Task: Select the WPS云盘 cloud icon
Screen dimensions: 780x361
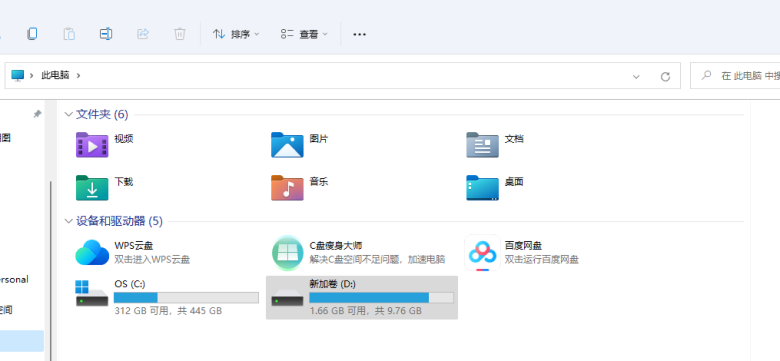Action: [x=92, y=253]
